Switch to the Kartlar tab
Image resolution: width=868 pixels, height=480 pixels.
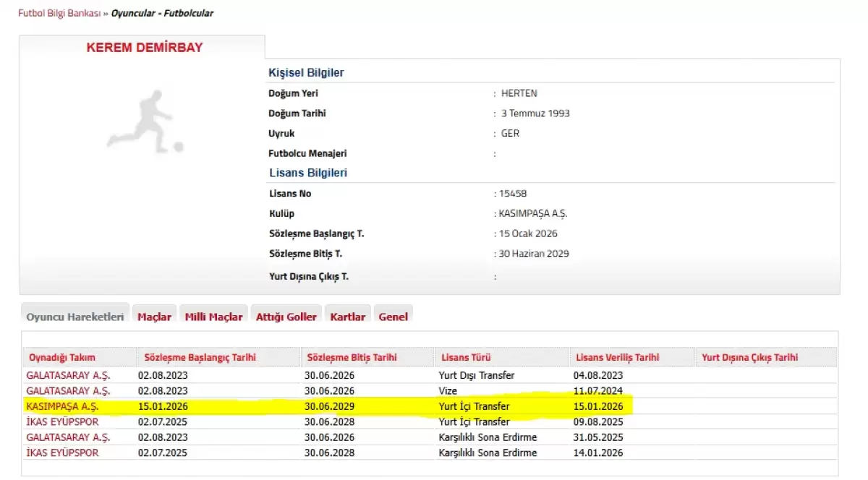[347, 317]
